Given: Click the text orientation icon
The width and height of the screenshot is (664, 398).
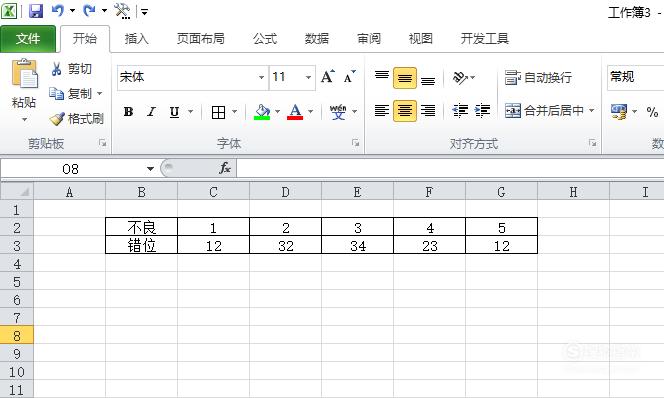Looking at the screenshot, I should (x=460, y=78).
